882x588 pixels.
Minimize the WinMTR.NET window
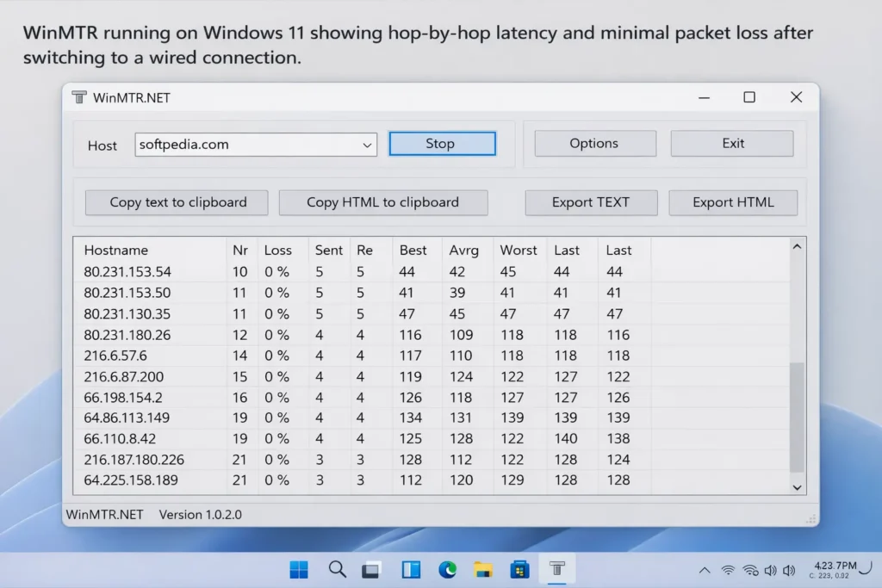[x=705, y=98]
